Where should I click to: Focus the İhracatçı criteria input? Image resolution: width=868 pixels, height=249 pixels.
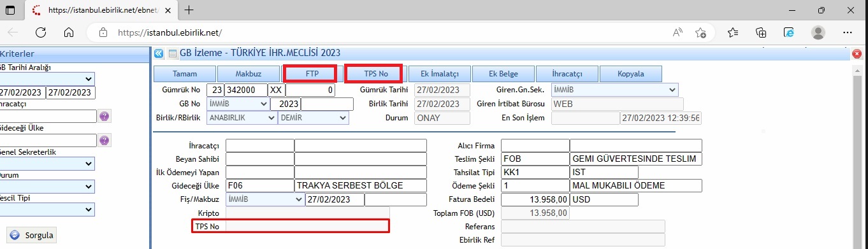[48, 116]
